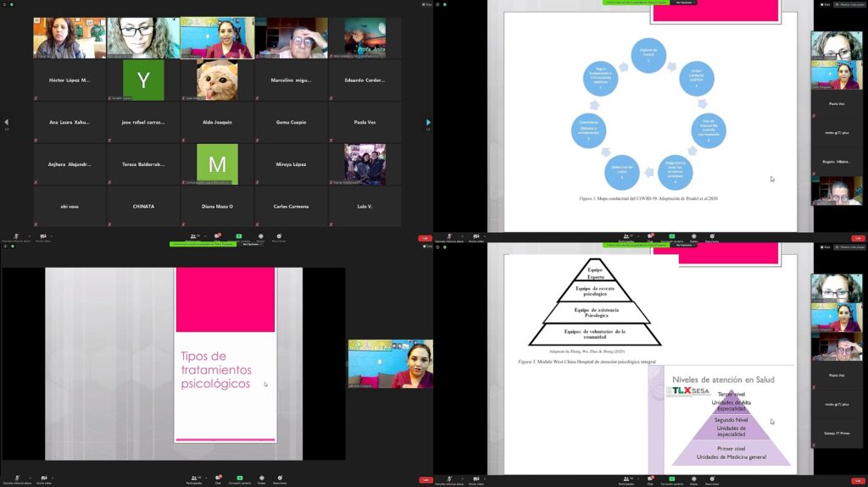Open Reactions in the pyramid slide window
This screenshot has width=868, height=487.
pyautogui.click(x=714, y=479)
